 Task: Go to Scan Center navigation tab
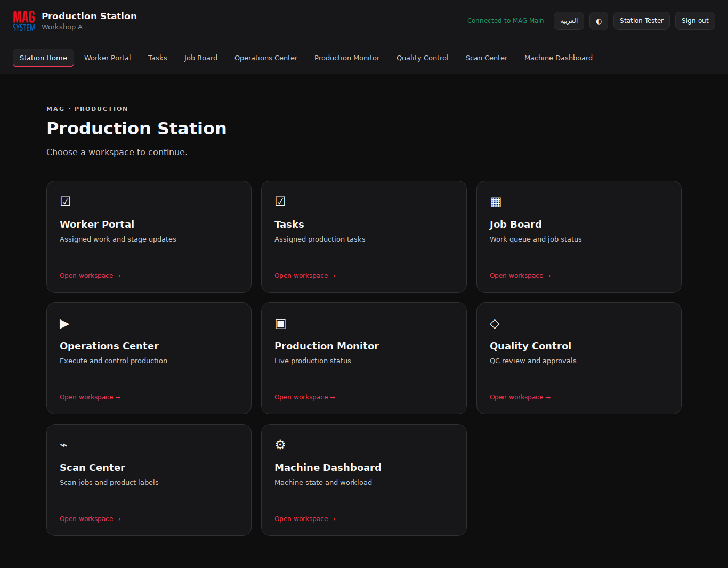(487, 58)
